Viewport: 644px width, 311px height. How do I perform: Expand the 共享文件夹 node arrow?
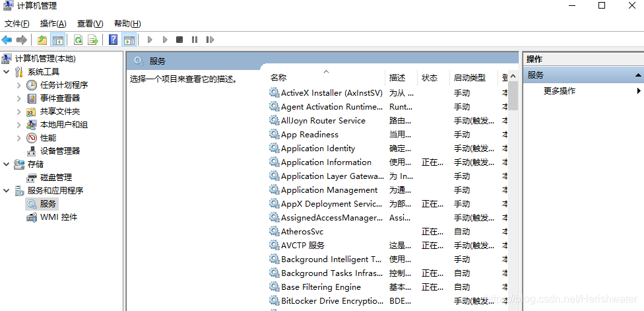coord(19,112)
